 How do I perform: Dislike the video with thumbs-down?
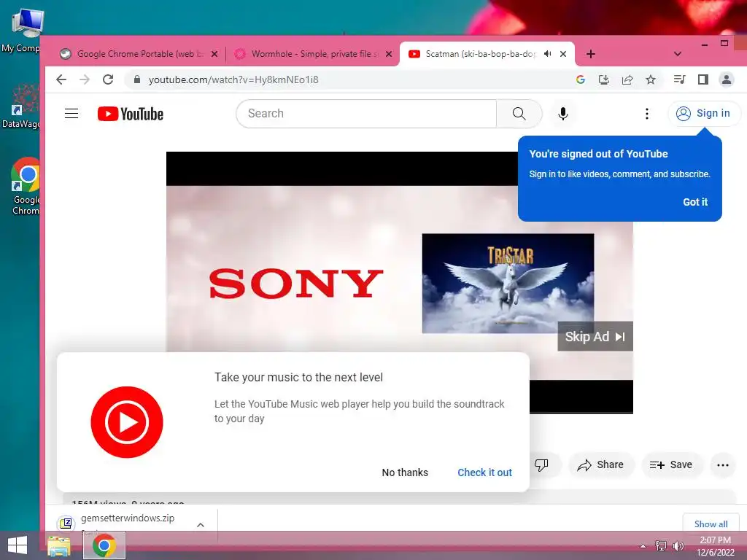542,464
